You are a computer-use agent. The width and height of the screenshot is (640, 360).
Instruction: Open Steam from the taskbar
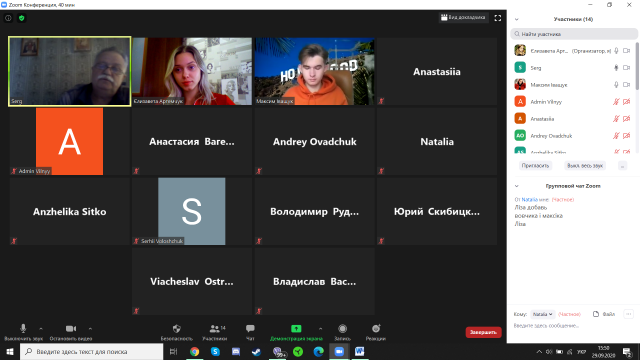256,351
